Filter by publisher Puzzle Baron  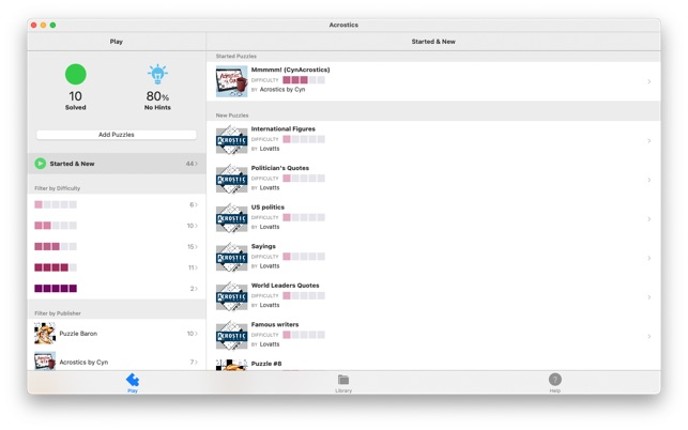coord(116,333)
